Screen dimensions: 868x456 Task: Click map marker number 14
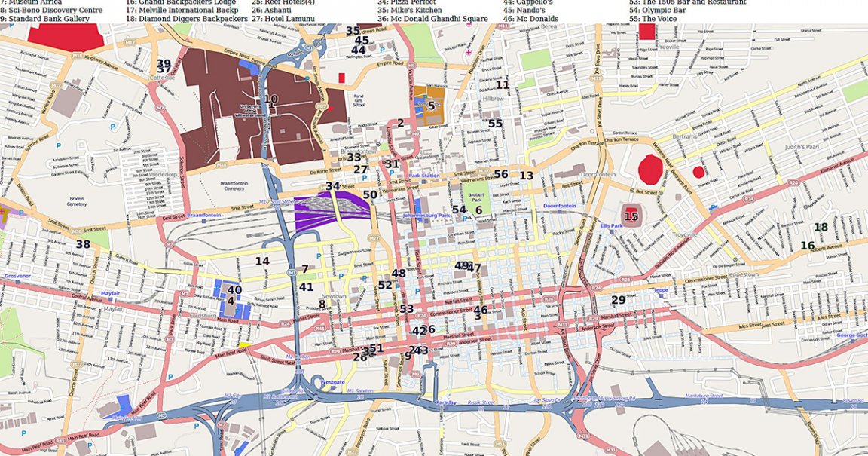pyautogui.click(x=261, y=262)
